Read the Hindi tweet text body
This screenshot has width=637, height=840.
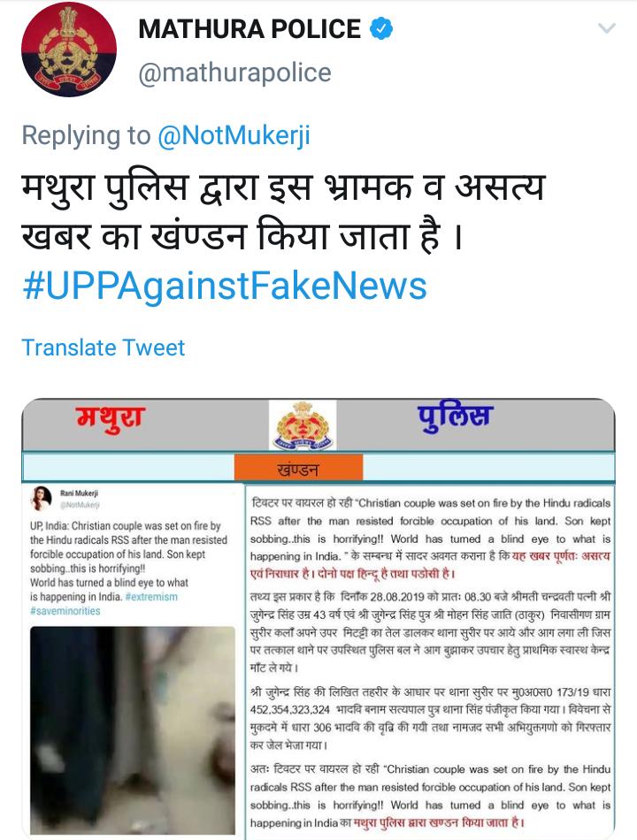click(283, 212)
